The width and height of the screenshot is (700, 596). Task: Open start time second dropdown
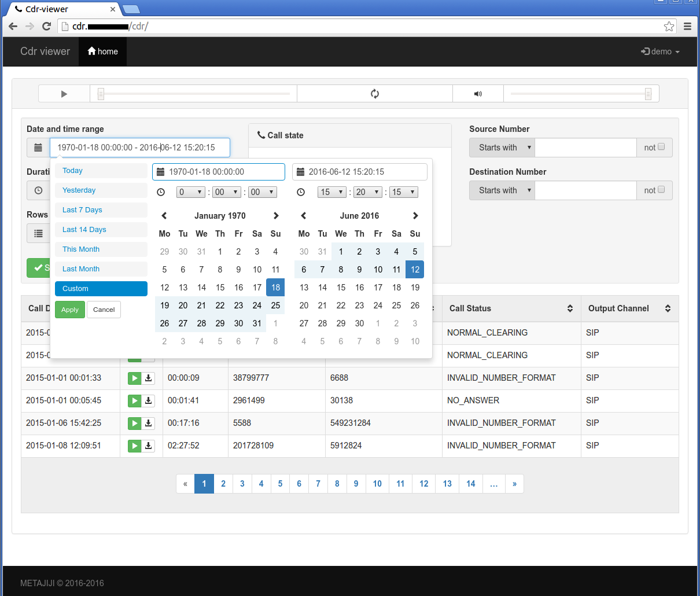262,192
